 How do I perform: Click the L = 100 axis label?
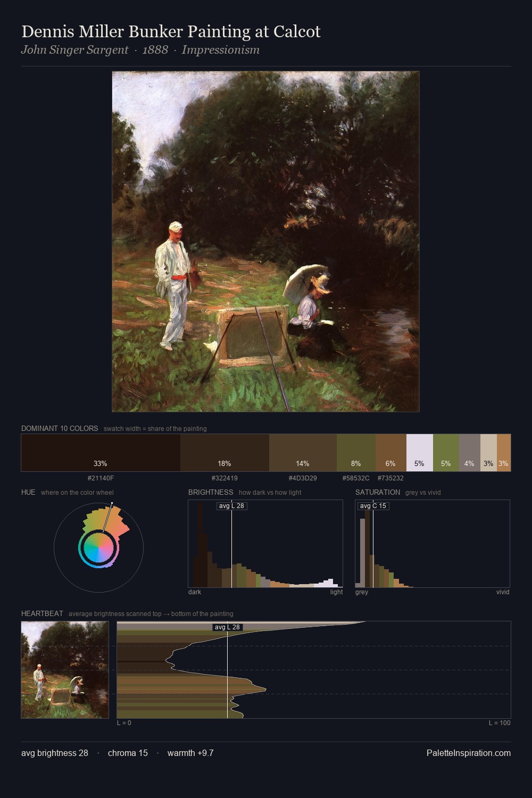[x=500, y=723]
